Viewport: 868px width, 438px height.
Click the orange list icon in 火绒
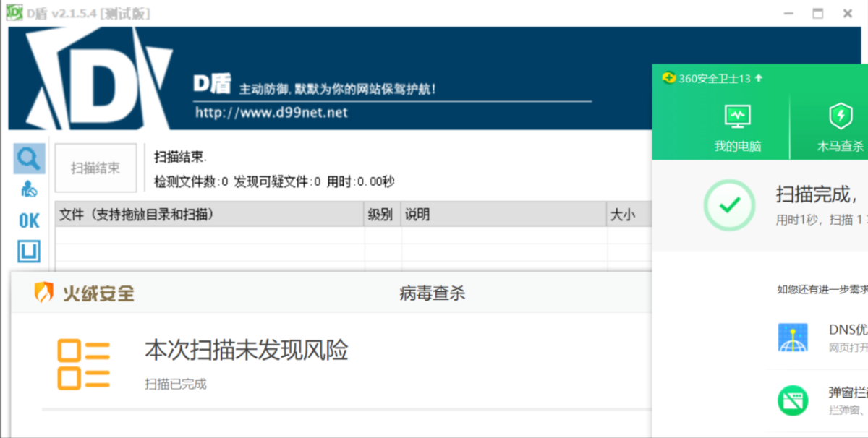[x=83, y=364]
